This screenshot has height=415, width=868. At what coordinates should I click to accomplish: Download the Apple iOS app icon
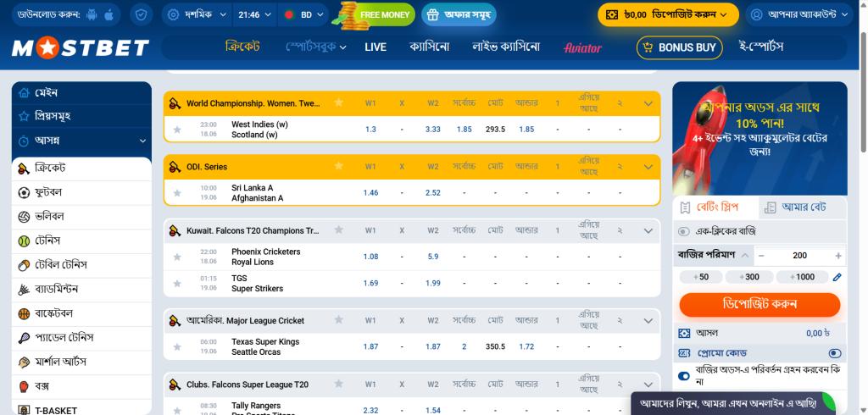pos(109,15)
